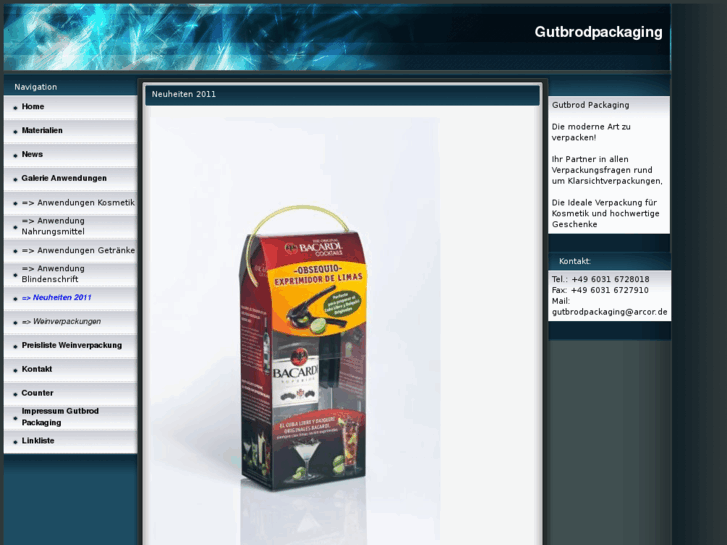This screenshot has width=727, height=545.
Task: Click the Fax +49 6031 6727910 text
Action: 600,290
